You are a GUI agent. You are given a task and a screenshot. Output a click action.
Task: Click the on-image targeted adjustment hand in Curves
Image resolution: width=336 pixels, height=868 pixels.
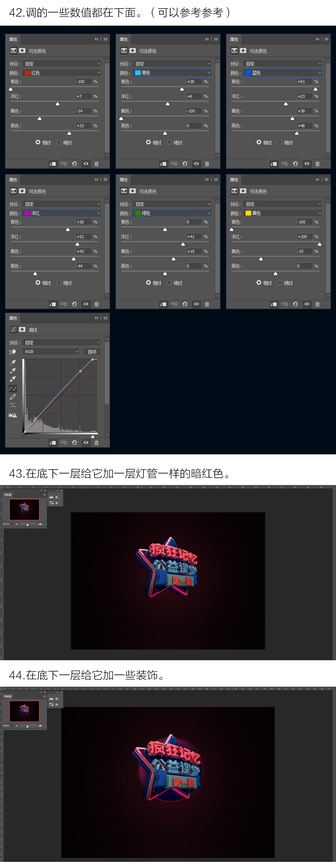12,352
